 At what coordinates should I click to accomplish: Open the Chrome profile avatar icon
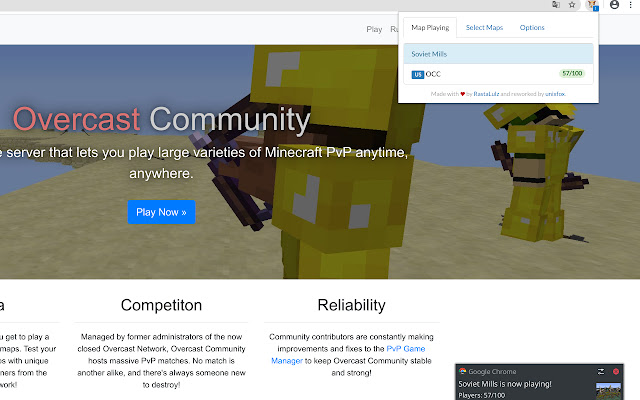pos(614,4)
